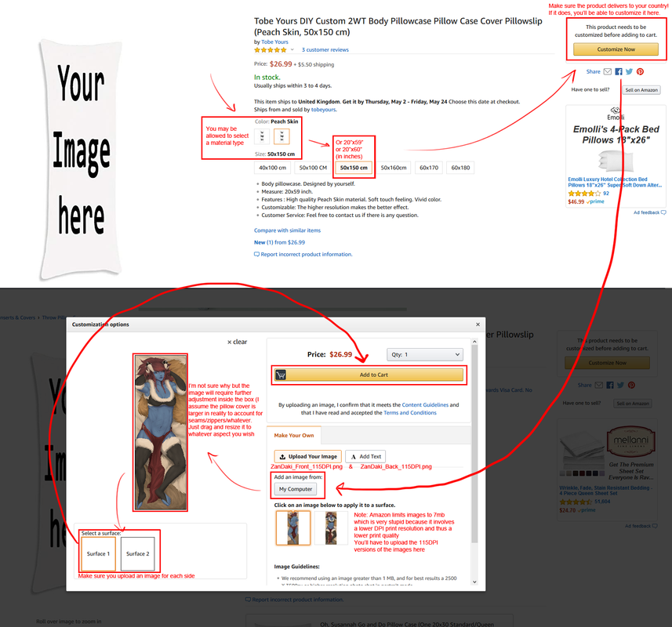Click the dimmed Report incorrect product information link below the dialog

click(294, 600)
